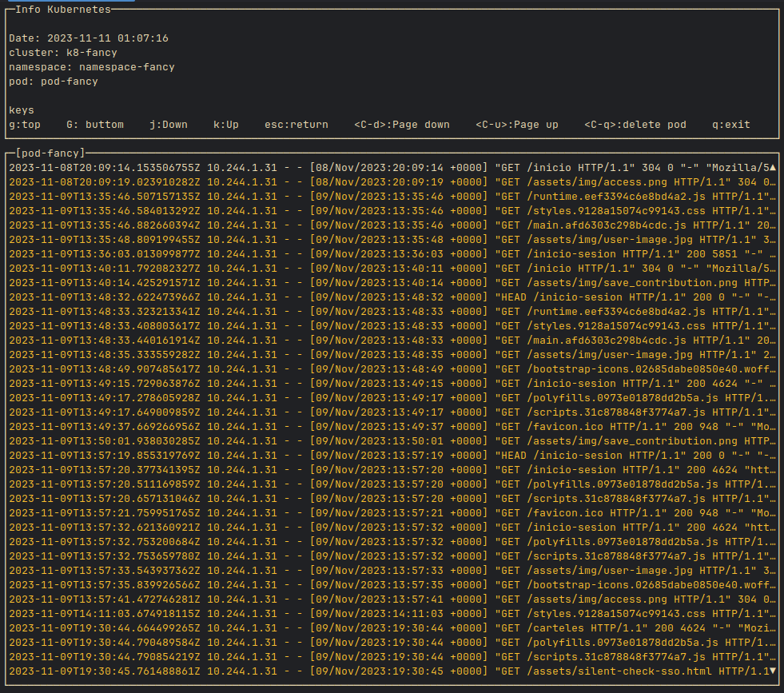Click the 'q:exit' key hint
Viewport: 784px width, 693px height.
731,125
